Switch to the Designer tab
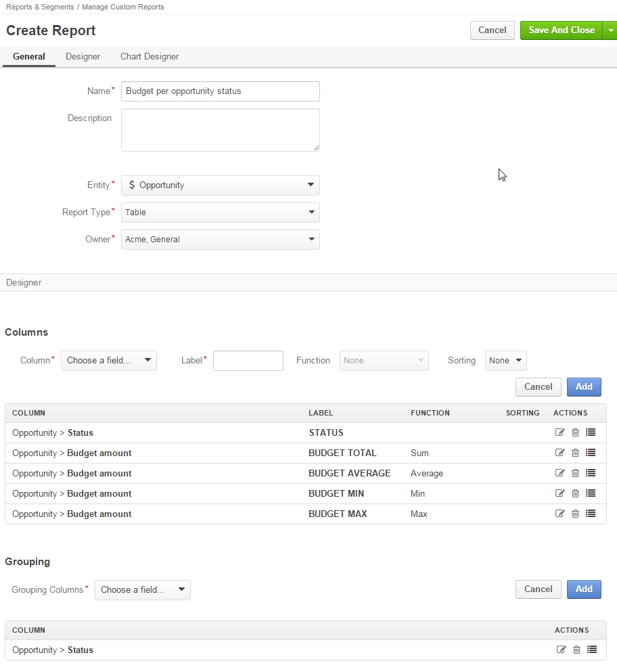 [x=83, y=57]
